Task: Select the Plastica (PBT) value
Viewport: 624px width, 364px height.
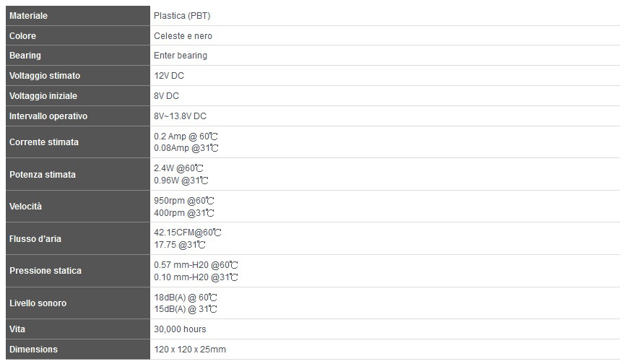Action: (x=182, y=16)
